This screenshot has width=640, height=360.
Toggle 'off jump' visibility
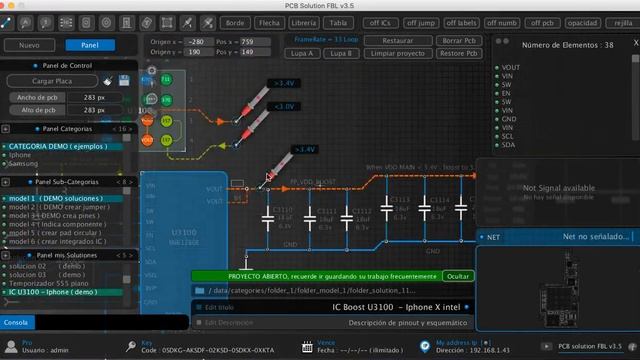421,23
